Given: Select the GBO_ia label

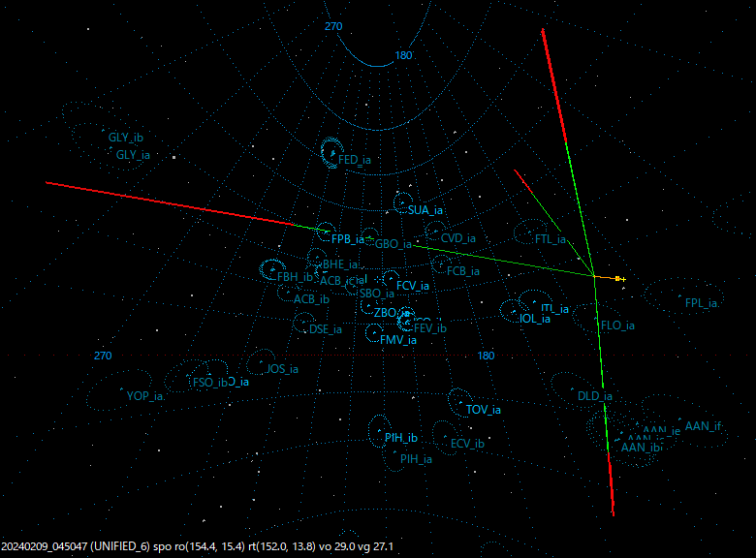Looking at the screenshot, I should (x=394, y=244).
